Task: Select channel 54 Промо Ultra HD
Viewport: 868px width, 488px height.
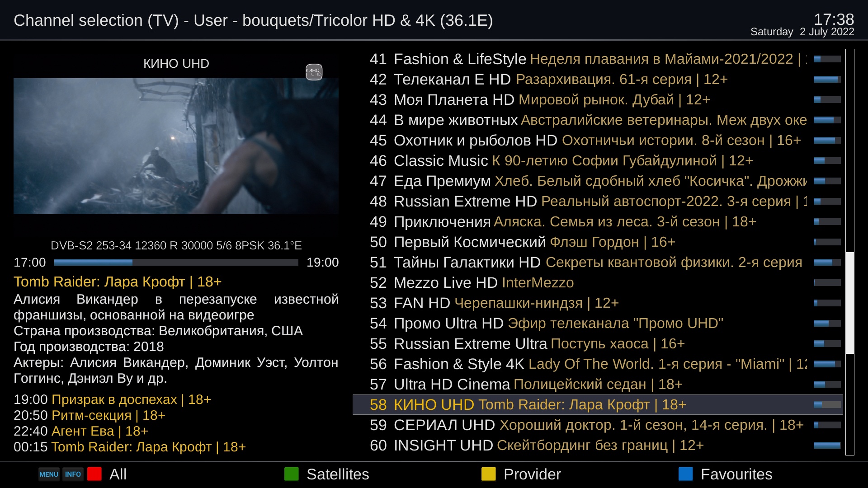Action: 598,323
